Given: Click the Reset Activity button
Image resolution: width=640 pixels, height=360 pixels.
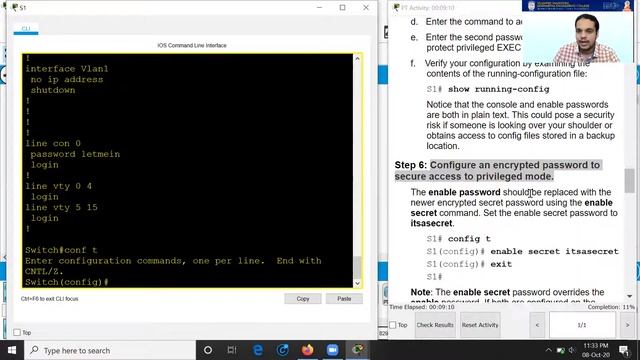Looking at the screenshot, I should [x=480, y=325].
